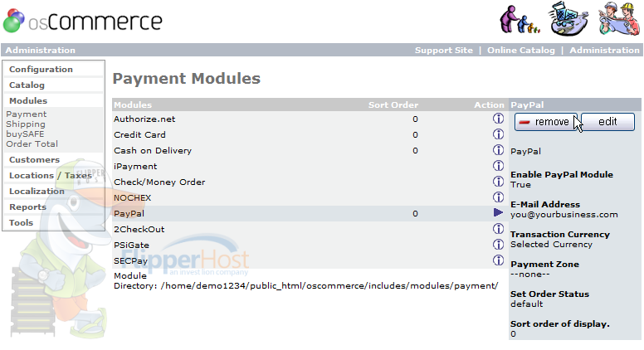
Task: Show info for 2CheckOut module
Action: pyautogui.click(x=498, y=229)
